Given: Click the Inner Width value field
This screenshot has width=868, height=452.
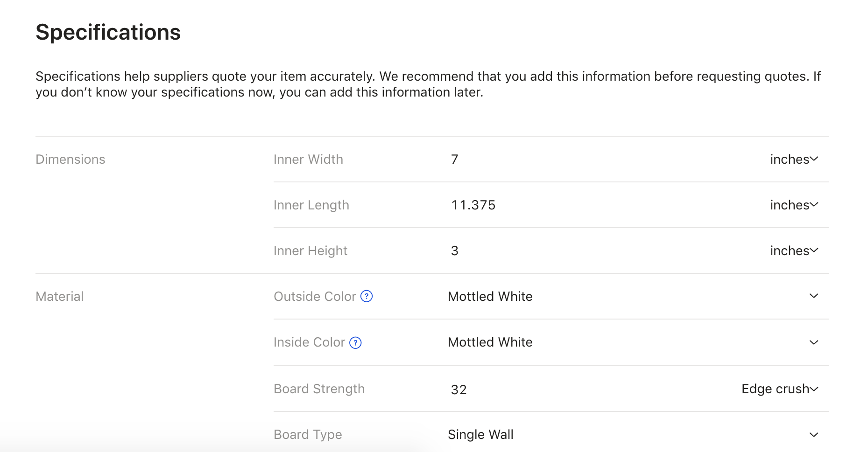Looking at the screenshot, I should (560, 160).
